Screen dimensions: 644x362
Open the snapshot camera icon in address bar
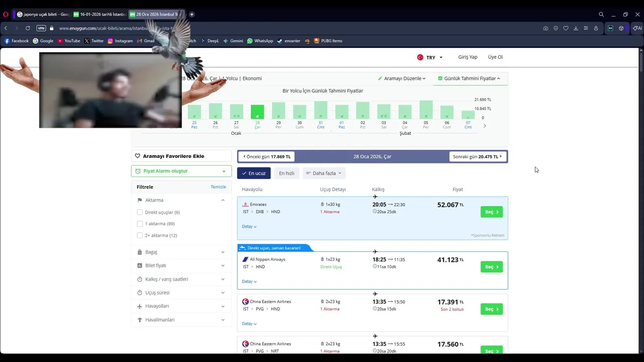click(x=545, y=28)
